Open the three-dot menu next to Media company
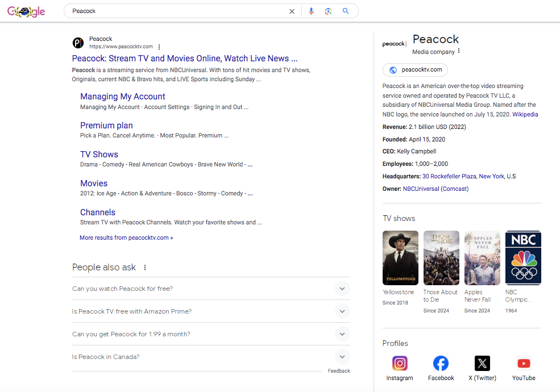The image size is (560, 392). tap(459, 51)
